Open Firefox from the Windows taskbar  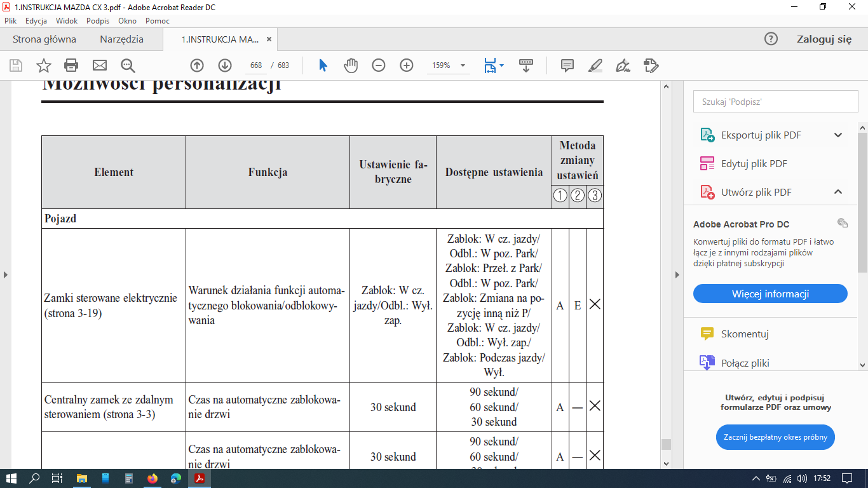pyautogui.click(x=153, y=478)
